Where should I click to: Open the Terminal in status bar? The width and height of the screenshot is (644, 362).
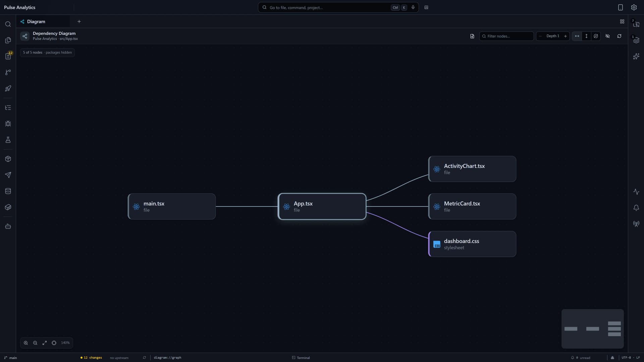[x=301, y=358]
